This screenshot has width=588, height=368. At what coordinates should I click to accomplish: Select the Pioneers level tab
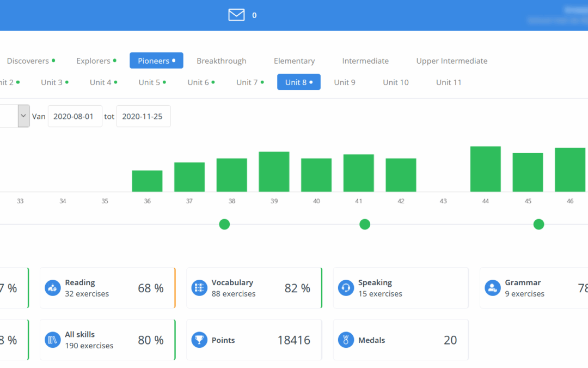point(156,61)
